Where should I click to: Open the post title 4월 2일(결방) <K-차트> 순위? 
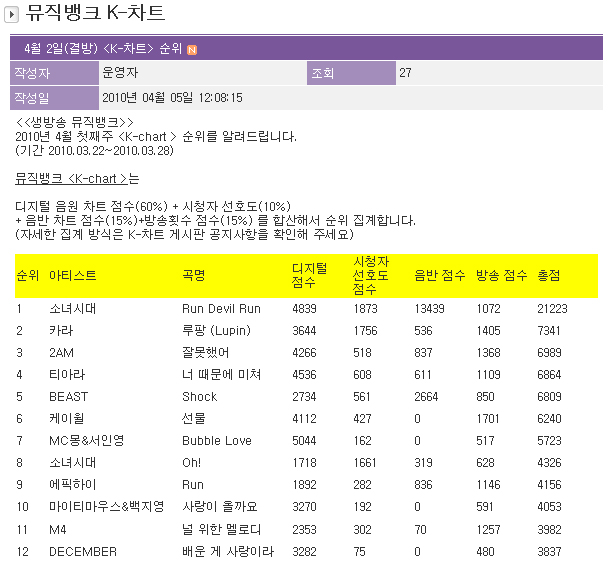pyautogui.click(x=103, y=49)
